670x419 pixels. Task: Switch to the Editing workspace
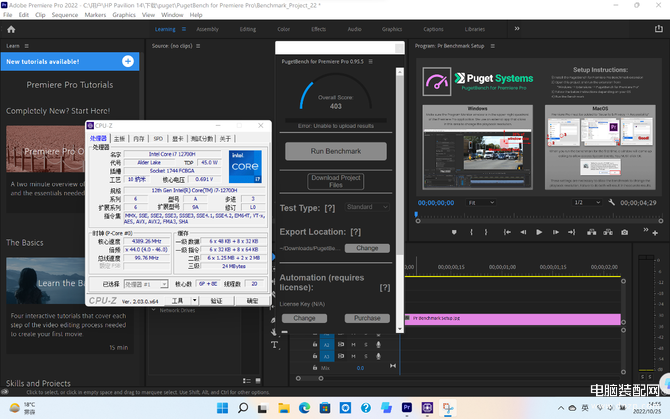point(247,29)
